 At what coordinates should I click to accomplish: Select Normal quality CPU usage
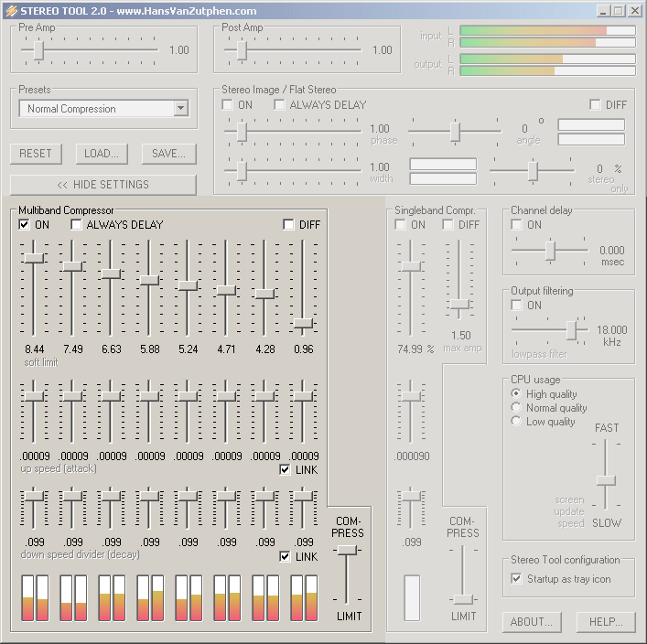(x=516, y=407)
